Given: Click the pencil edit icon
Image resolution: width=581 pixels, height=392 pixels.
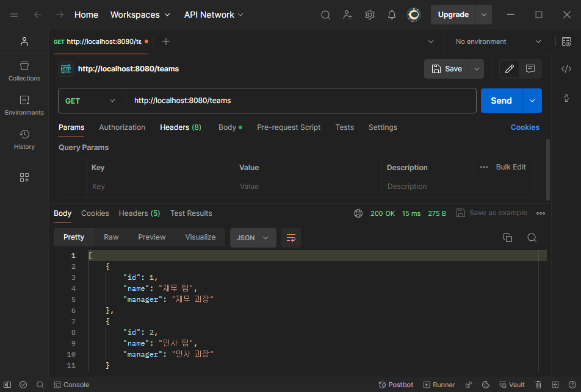Looking at the screenshot, I should (x=510, y=69).
